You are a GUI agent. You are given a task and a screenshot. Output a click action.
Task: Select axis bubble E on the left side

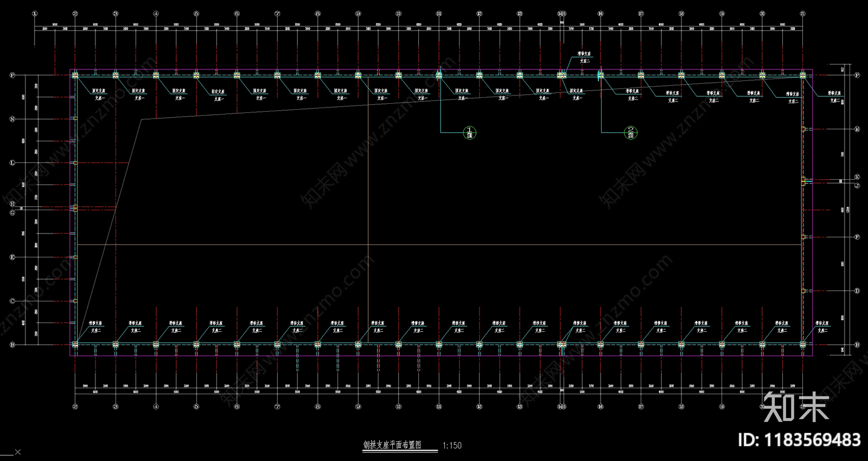pyautogui.click(x=12, y=257)
